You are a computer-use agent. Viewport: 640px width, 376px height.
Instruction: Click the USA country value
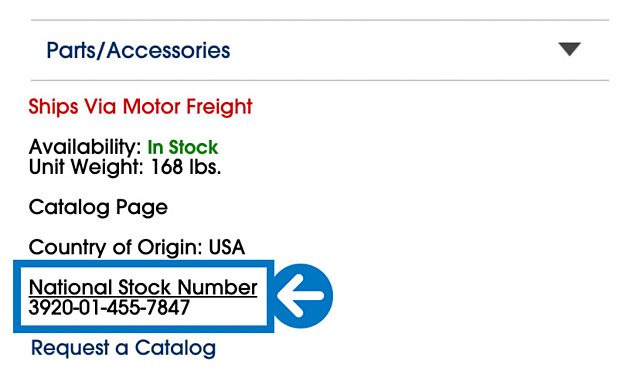(x=227, y=247)
